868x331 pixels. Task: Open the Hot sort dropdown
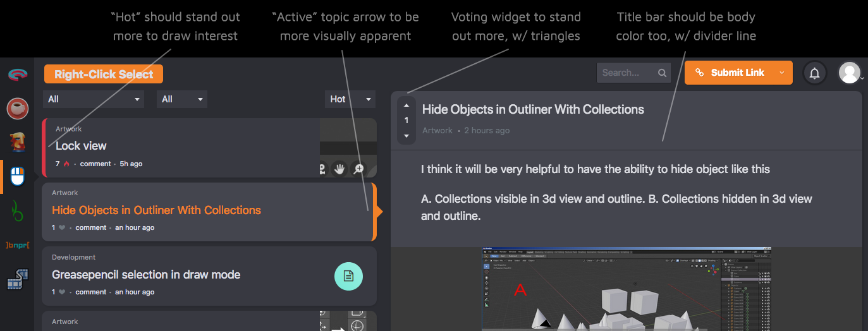(350, 99)
